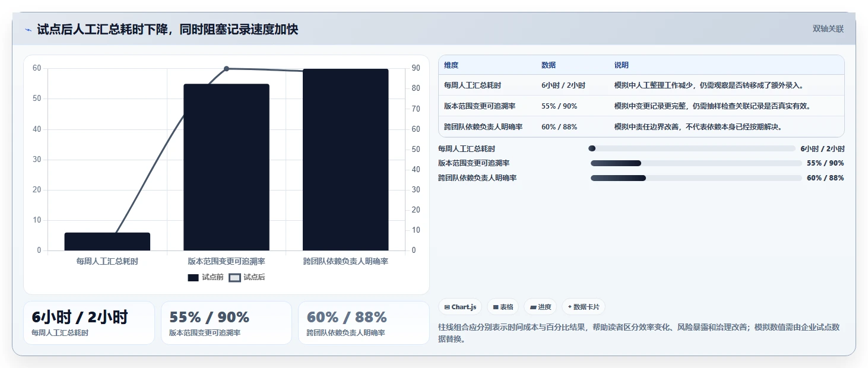Click the Chart.js chip
The width and height of the screenshot is (868, 368).
pyautogui.click(x=460, y=307)
